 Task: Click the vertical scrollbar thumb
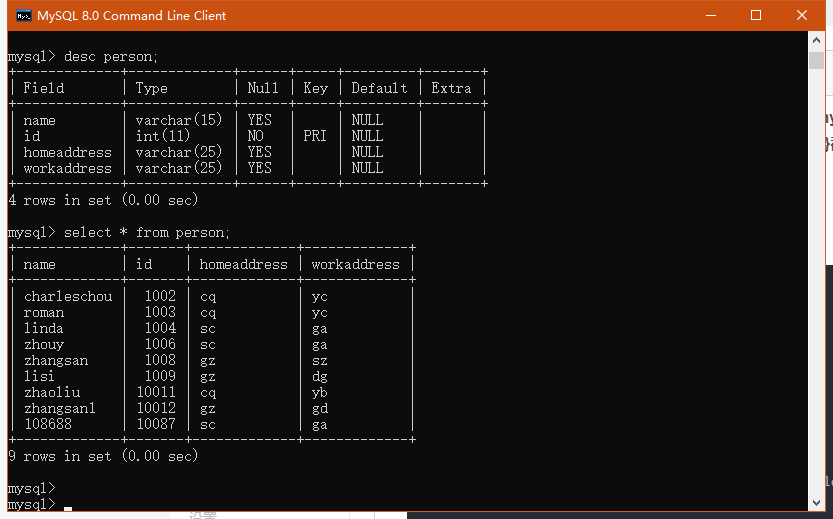pyautogui.click(x=816, y=61)
